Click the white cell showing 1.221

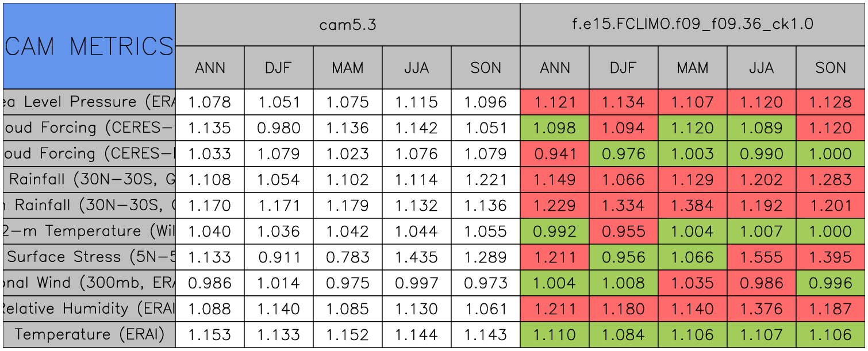(486, 180)
